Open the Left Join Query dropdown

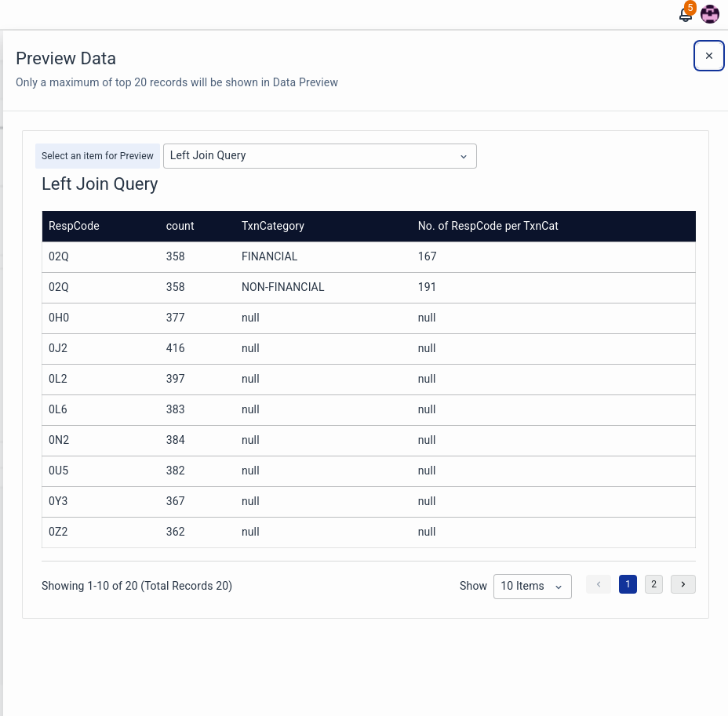point(319,156)
